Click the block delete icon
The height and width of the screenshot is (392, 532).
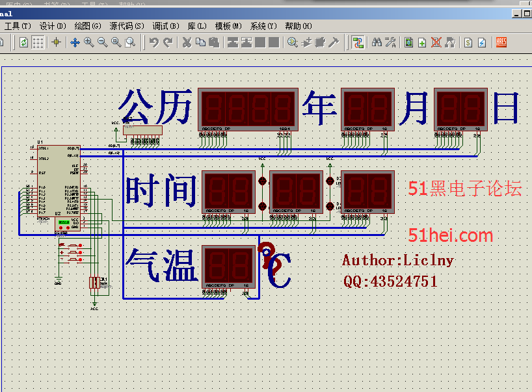click(x=274, y=43)
